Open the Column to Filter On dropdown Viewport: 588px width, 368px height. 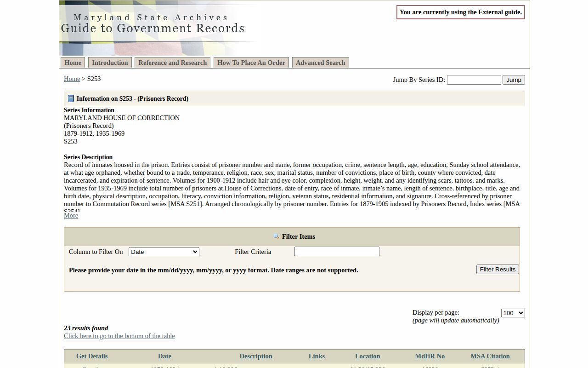tap(164, 252)
